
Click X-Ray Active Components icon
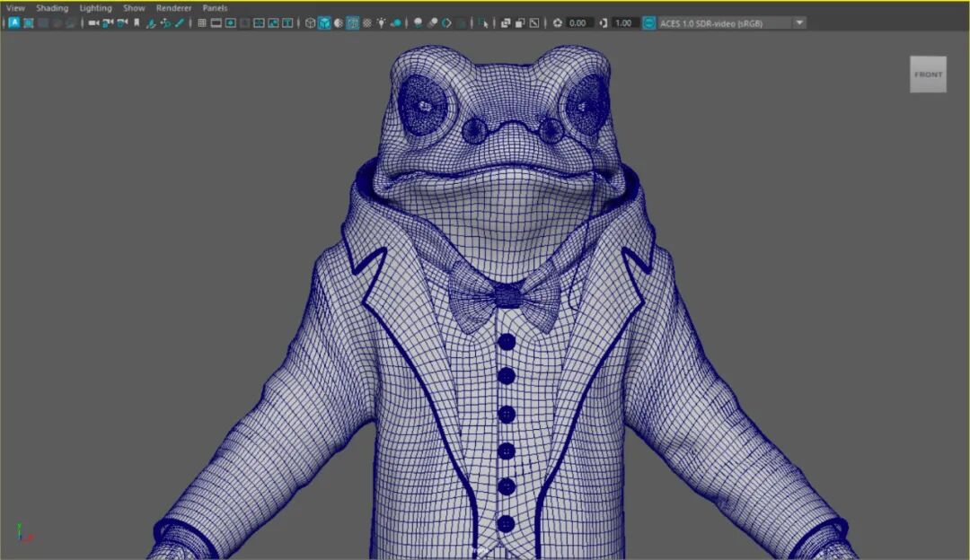coord(520,22)
